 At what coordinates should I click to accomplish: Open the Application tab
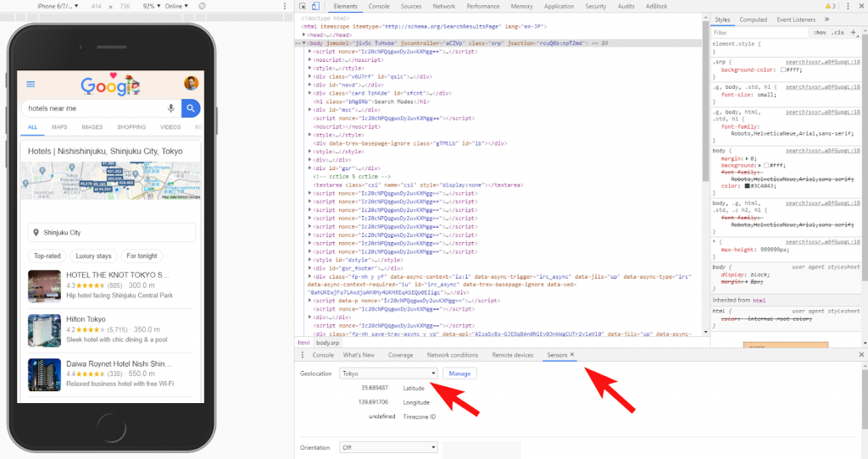(x=559, y=6)
